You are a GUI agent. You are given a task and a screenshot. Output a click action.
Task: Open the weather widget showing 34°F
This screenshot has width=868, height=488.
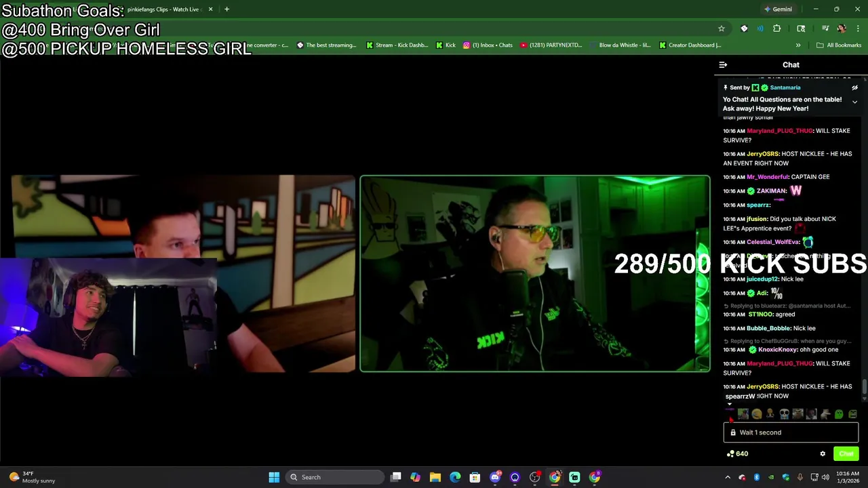pos(32,477)
